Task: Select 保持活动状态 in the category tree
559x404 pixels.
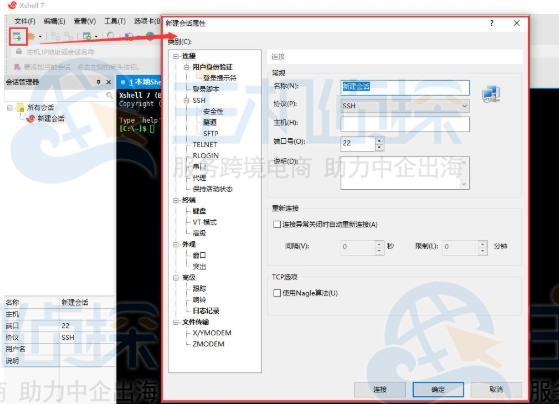Action: point(212,189)
